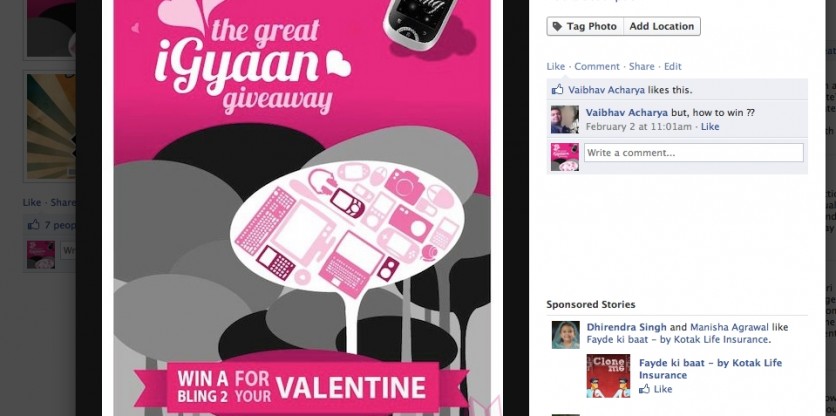Like the photo using the Like link
This screenshot has width=836, height=416.
click(556, 67)
